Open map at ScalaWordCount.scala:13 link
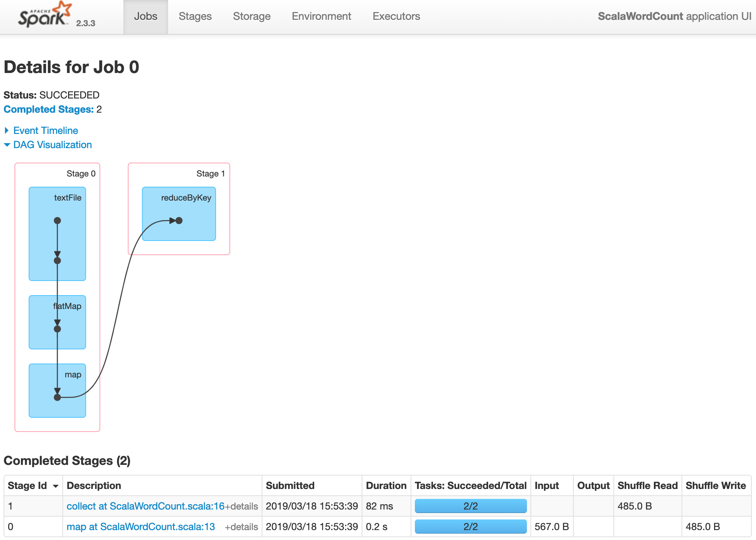756x540 pixels. (141, 527)
